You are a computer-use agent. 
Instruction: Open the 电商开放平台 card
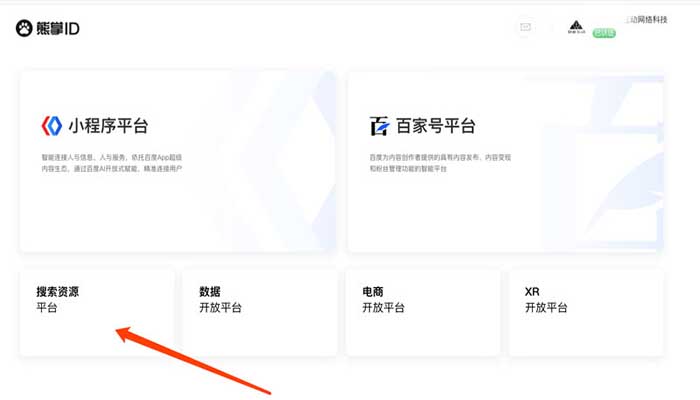423,312
